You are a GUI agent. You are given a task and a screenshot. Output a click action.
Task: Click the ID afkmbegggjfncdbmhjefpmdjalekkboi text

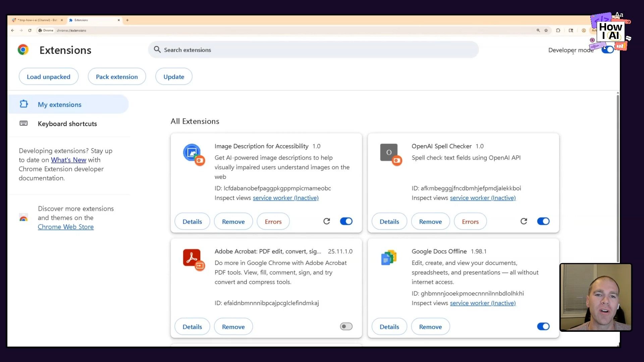(x=466, y=188)
